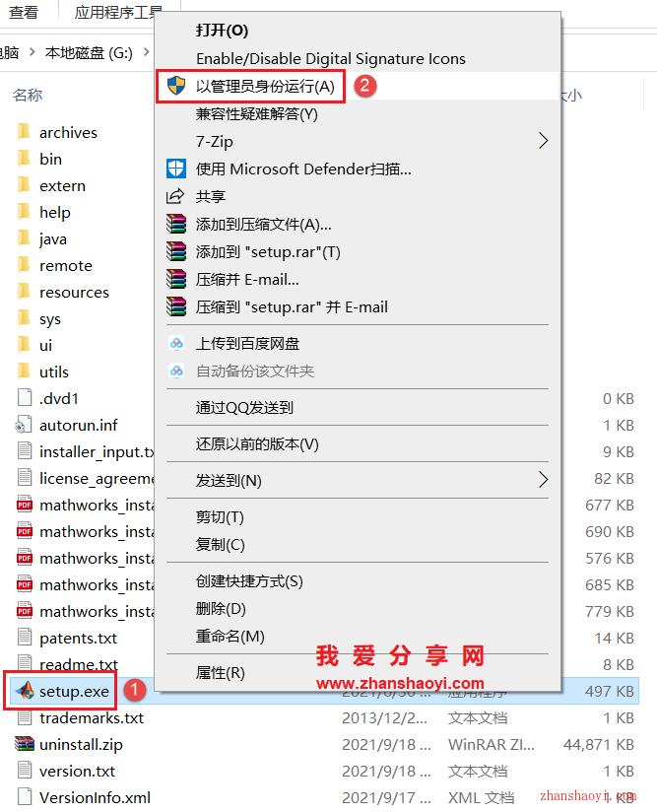Choose 属性(R) from the context menu
The height and width of the screenshot is (812, 657).
(220, 673)
